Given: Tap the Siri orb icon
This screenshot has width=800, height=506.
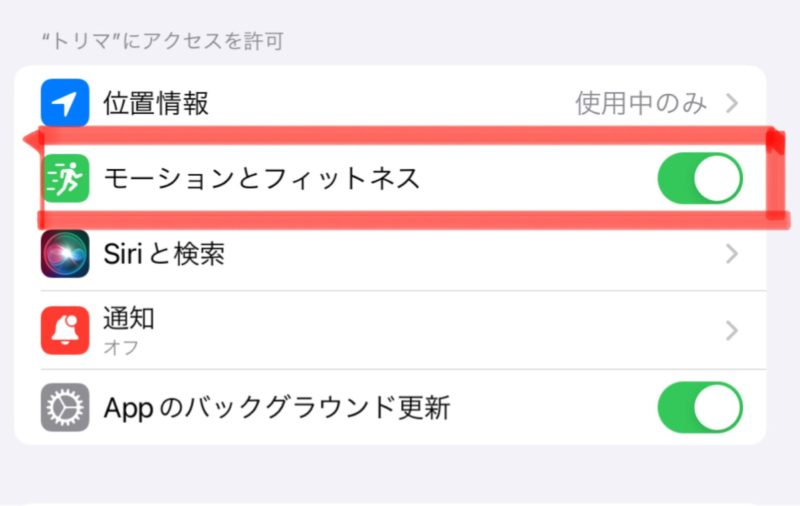Looking at the screenshot, I should (65, 254).
